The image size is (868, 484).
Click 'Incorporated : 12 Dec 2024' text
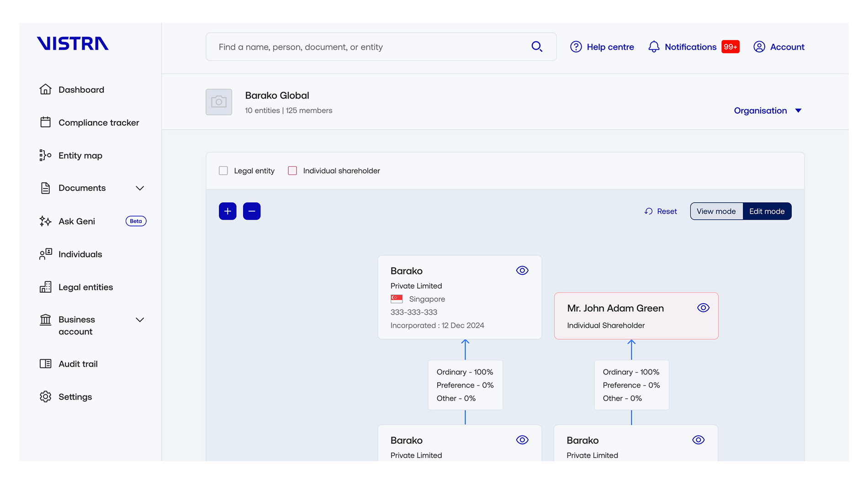point(437,326)
